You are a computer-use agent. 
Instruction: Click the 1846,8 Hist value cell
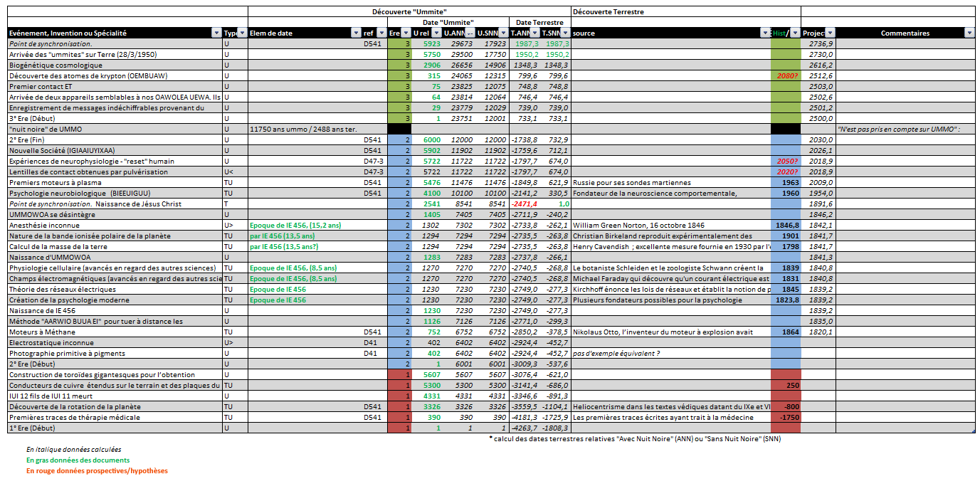786,225
